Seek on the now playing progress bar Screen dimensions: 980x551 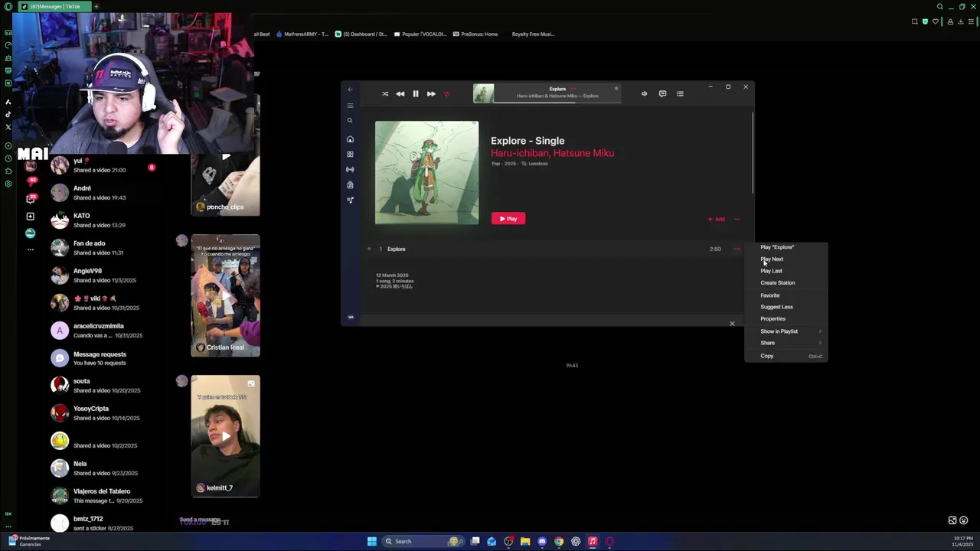pos(557,102)
